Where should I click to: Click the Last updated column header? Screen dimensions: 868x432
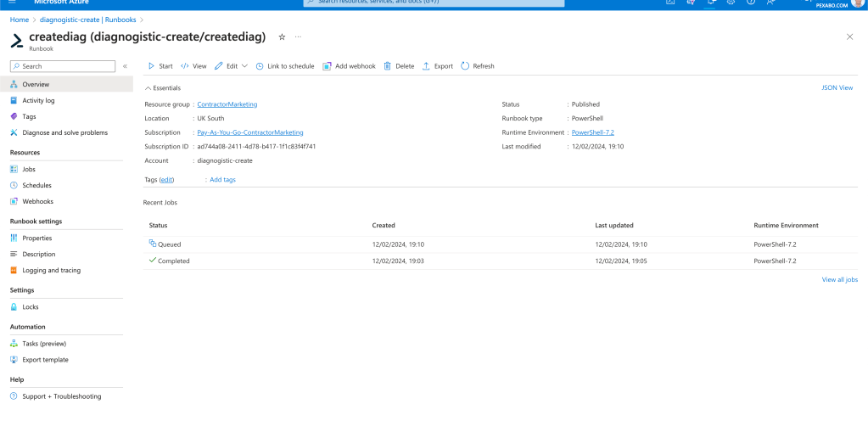tap(614, 226)
